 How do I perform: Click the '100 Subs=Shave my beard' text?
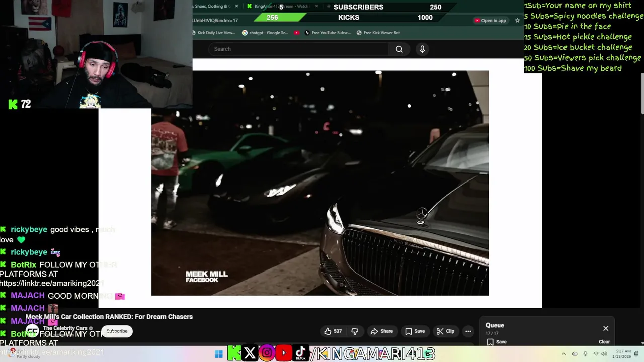[x=573, y=68]
